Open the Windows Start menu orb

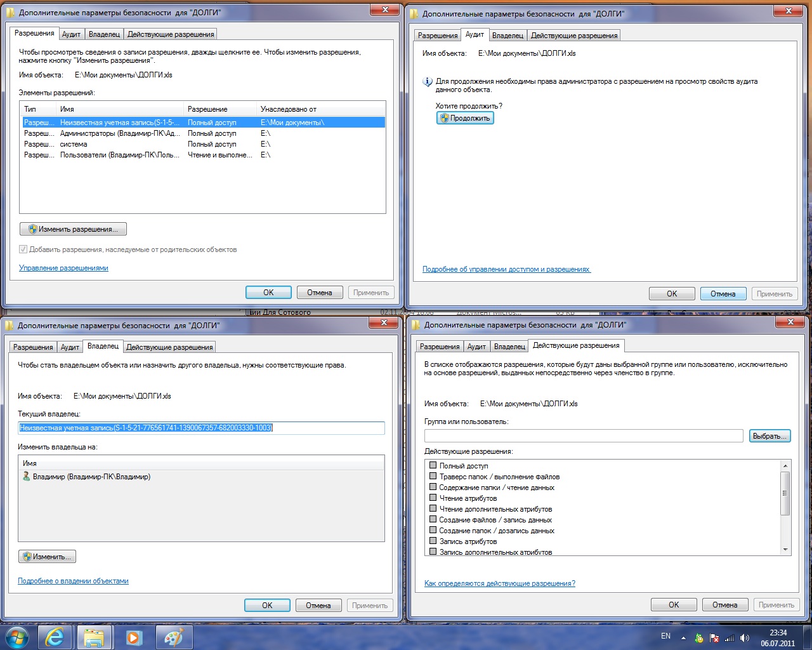[17, 637]
